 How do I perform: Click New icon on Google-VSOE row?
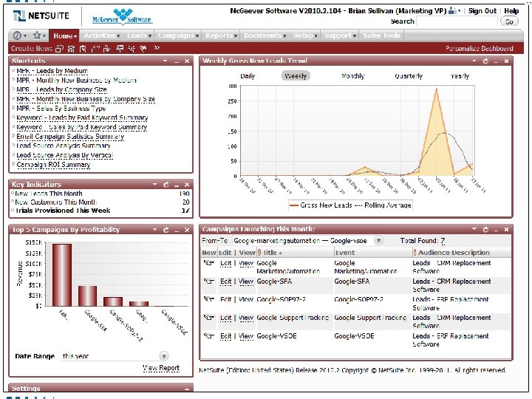[x=208, y=335]
